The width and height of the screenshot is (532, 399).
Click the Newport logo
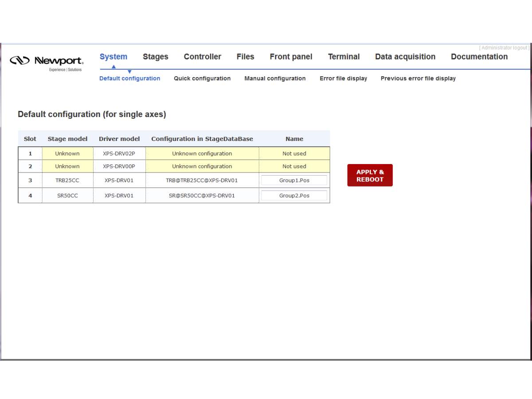[47, 62]
